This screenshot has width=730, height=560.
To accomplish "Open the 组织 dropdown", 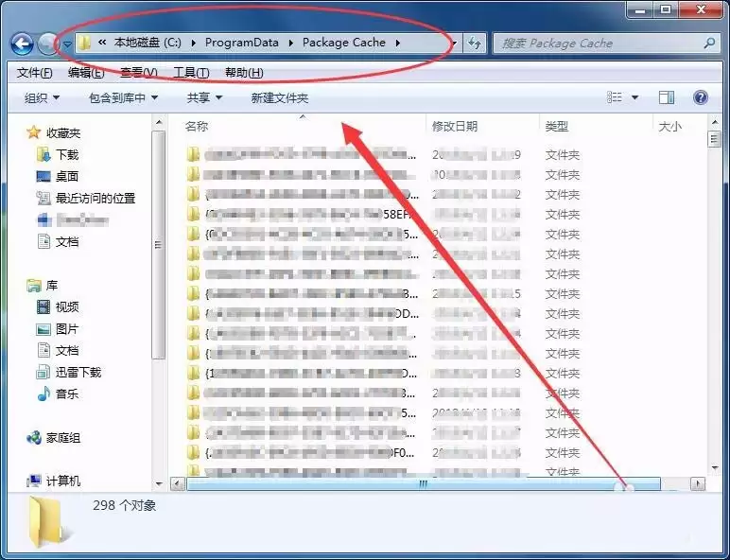I will tap(42, 97).
